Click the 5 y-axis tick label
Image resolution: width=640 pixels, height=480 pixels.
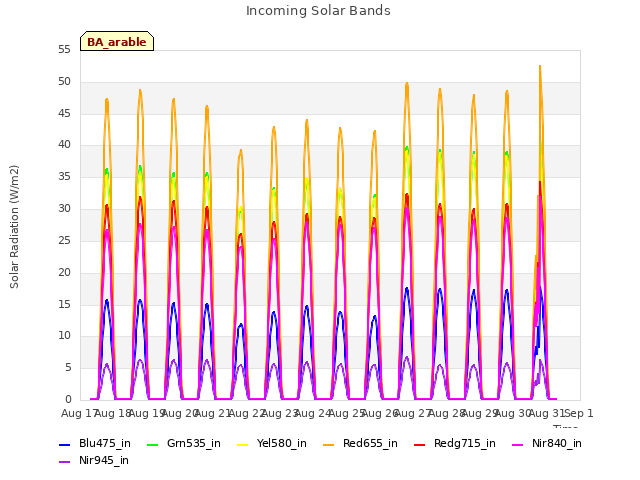click(x=68, y=368)
